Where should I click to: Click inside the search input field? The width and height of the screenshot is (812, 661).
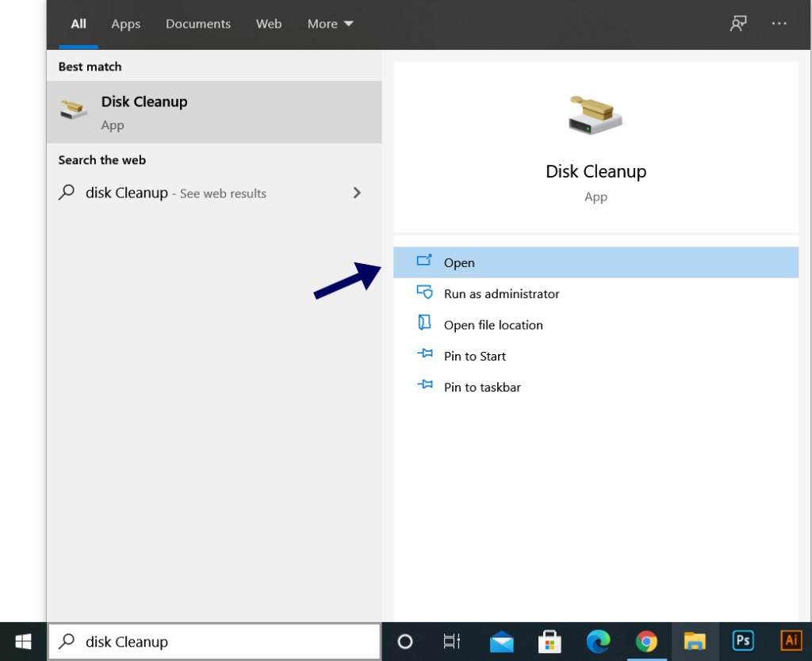[214, 641]
